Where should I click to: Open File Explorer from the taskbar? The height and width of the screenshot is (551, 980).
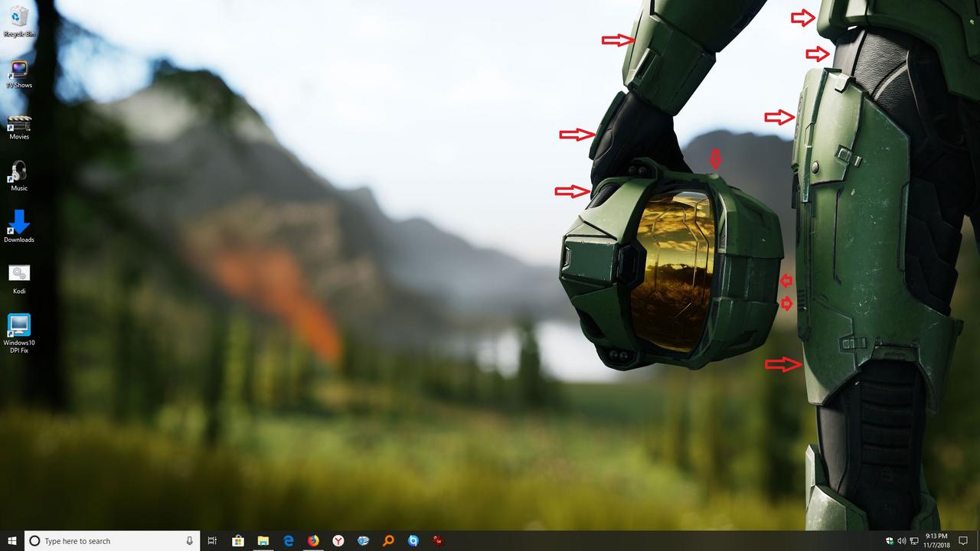coord(263,540)
